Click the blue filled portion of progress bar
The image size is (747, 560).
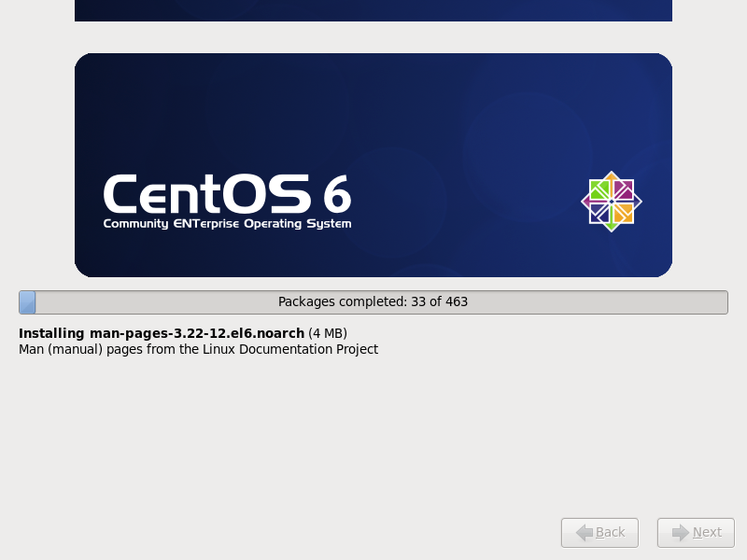[x=27, y=302]
